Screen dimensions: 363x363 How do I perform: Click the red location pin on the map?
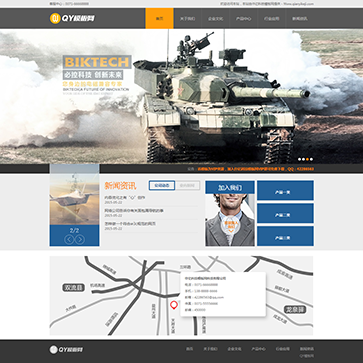coord(173,305)
